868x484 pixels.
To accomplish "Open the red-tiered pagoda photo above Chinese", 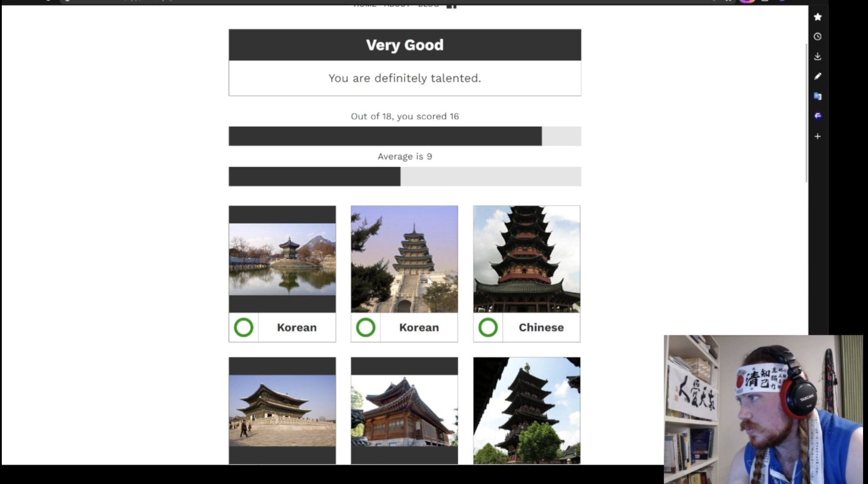I will click(x=527, y=259).
